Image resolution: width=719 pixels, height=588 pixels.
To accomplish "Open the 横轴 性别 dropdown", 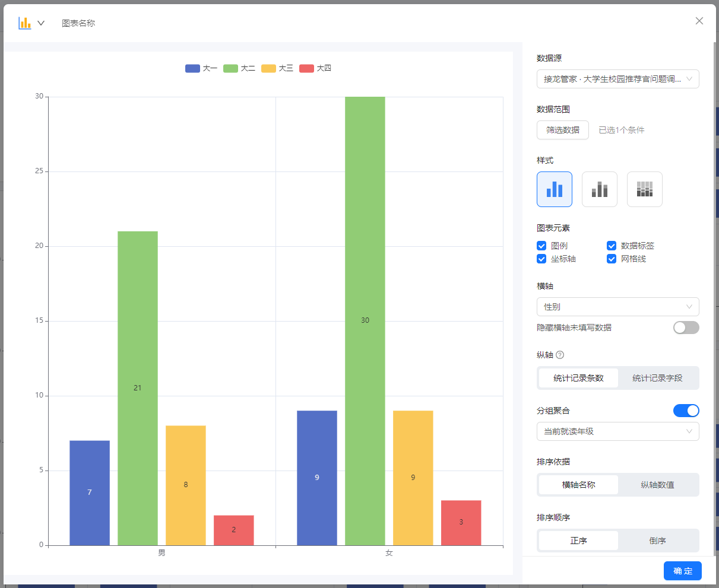I will click(x=617, y=307).
